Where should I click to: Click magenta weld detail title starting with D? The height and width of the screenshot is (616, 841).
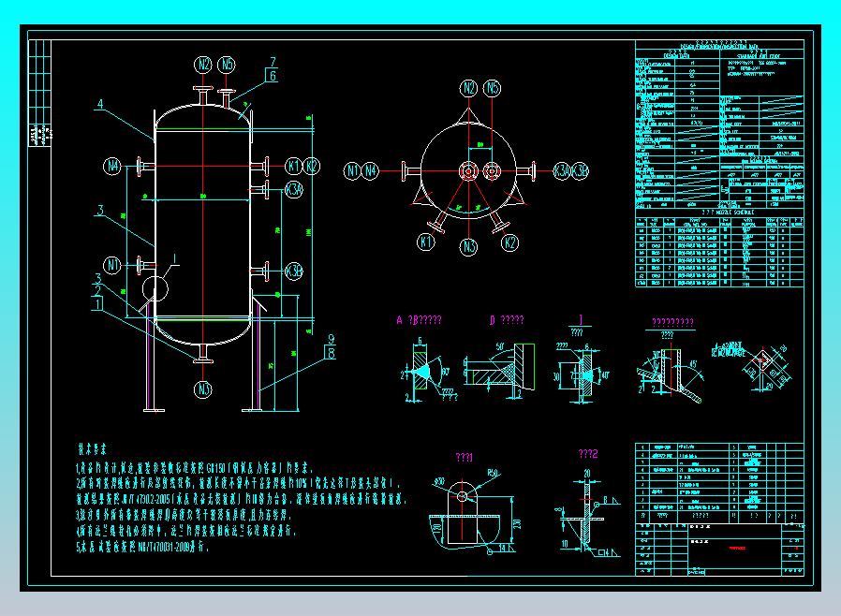point(507,320)
